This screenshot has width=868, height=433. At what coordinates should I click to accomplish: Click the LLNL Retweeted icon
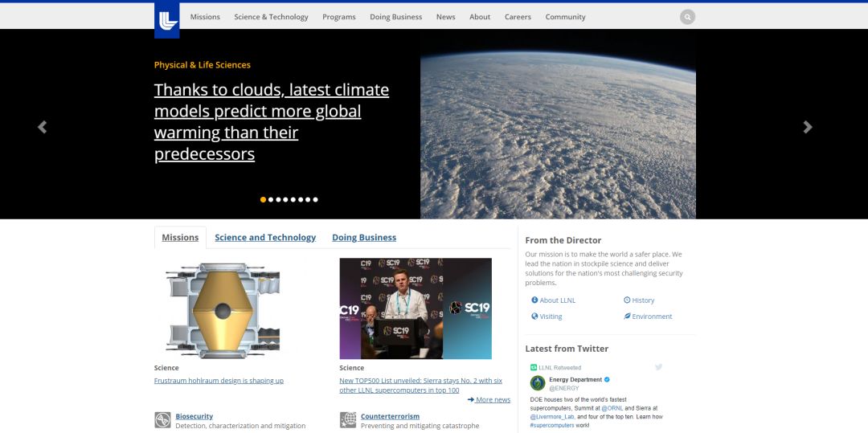point(534,367)
